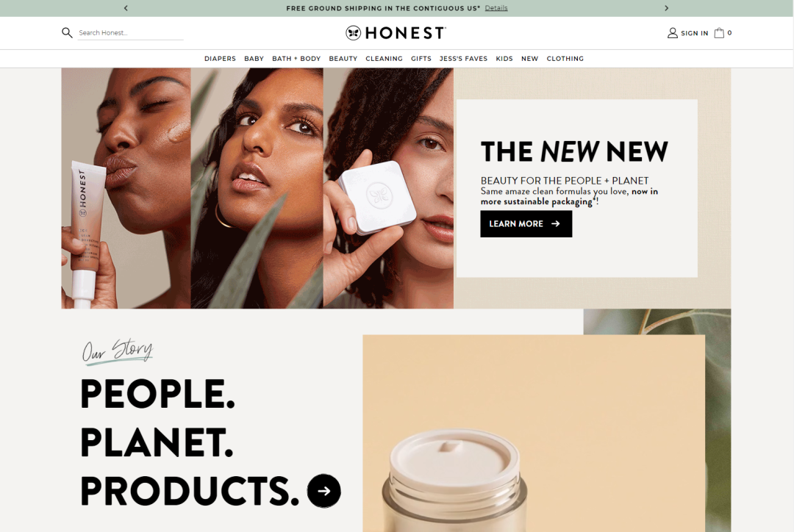Open the Bath + Body menu
Image resolution: width=794 pixels, height=532 pixels.
point(296,59)
